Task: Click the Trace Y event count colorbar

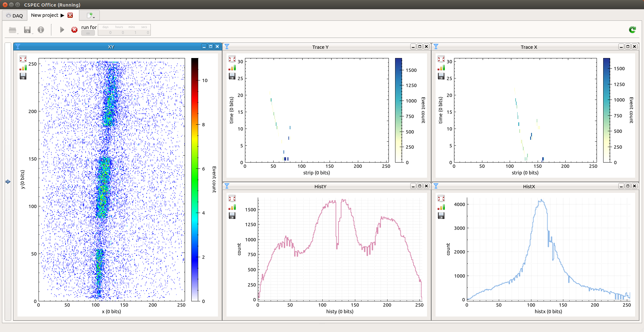Action: click(399, 110)
